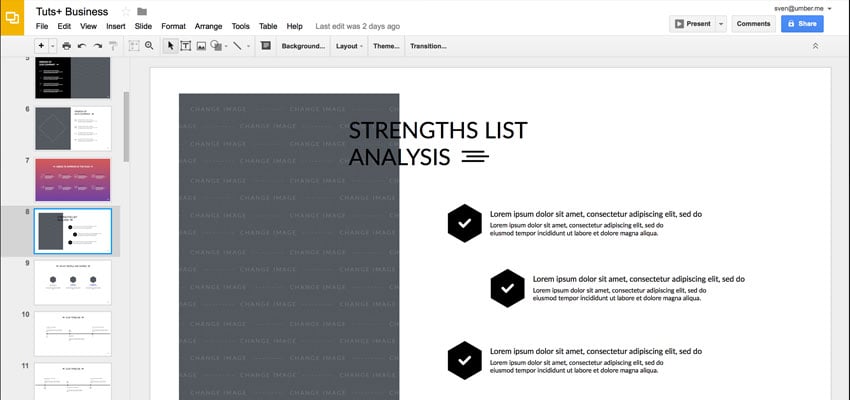Click the print icon in toolbar
This screenshot has width=850, height=400.
pyautogui.click(x=66, y=46)
